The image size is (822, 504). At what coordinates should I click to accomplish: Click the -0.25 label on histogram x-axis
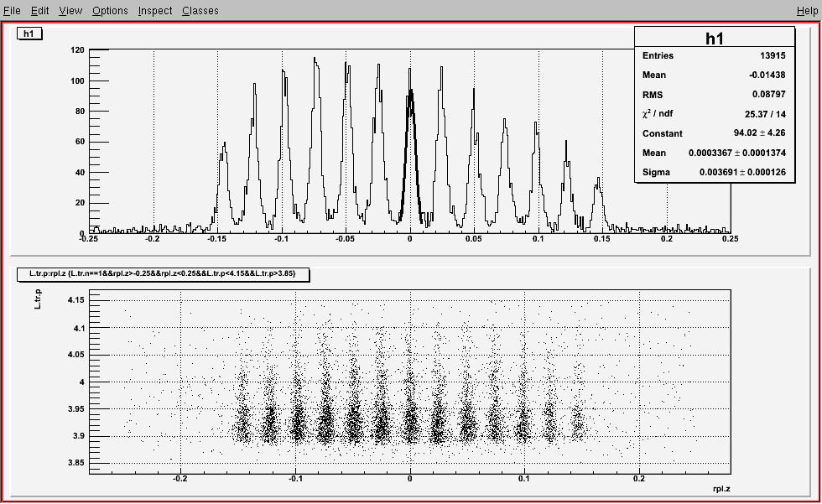click(89, 239)
